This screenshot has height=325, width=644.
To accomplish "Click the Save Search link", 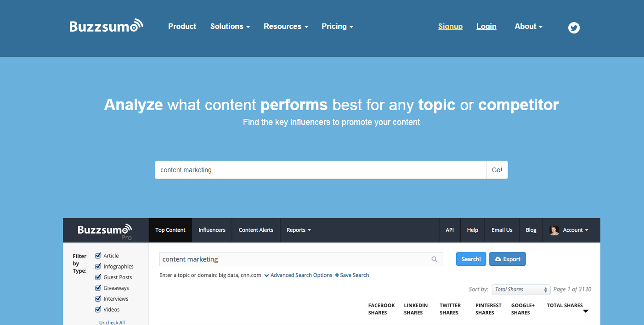I will pyautogui.click(x=352, y=275).
